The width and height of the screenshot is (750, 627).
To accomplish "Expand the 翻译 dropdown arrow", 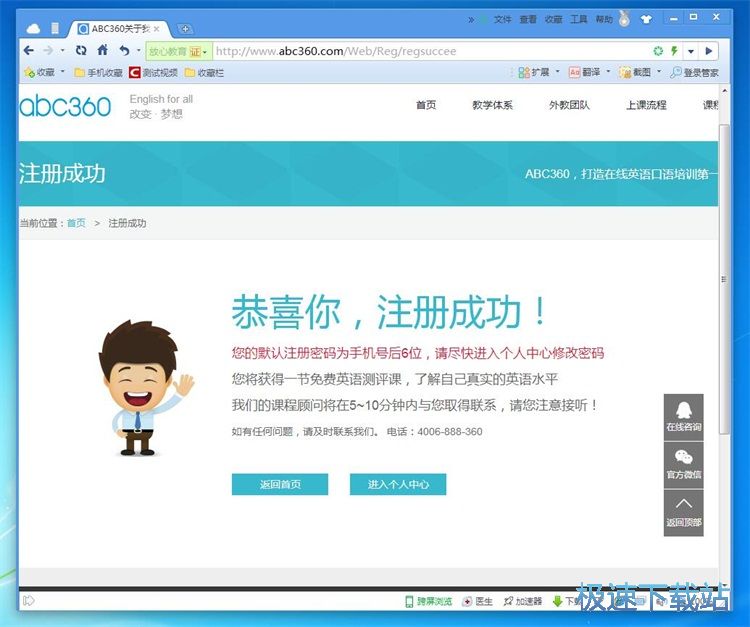I will 608,72.
